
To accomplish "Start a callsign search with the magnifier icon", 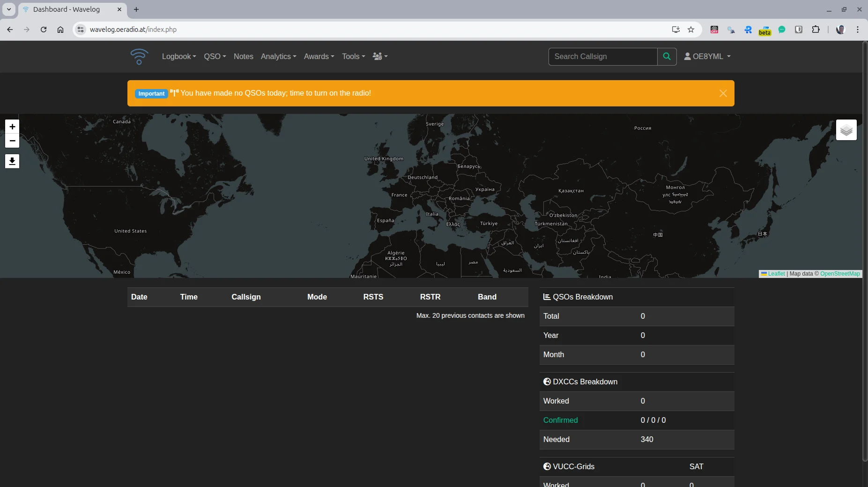I will coord(667,56).
